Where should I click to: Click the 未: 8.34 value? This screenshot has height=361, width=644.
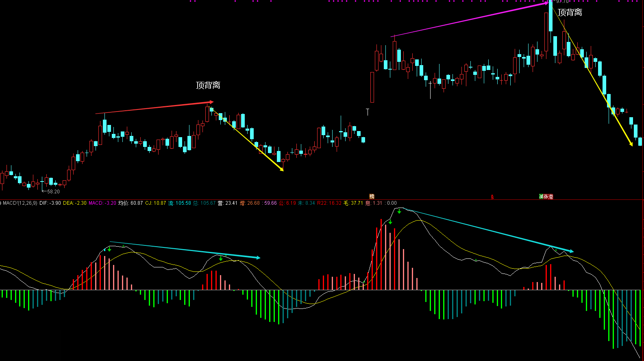click(x=307, y=203)
